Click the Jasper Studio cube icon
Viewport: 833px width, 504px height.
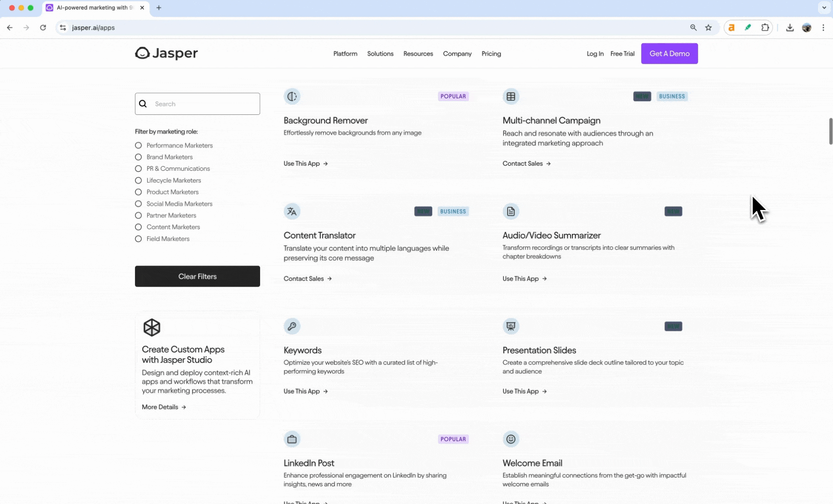click(152, 328)
